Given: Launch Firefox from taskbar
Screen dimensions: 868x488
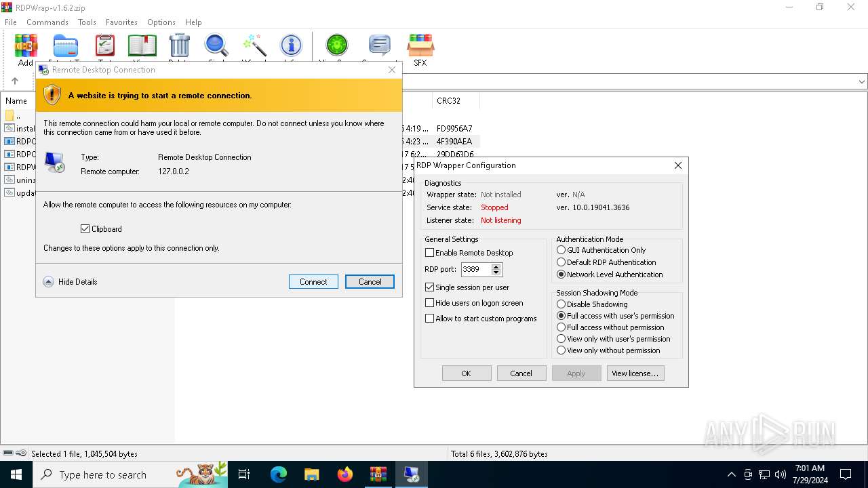Looking at the screenshot, I should [x=345, y=474].
